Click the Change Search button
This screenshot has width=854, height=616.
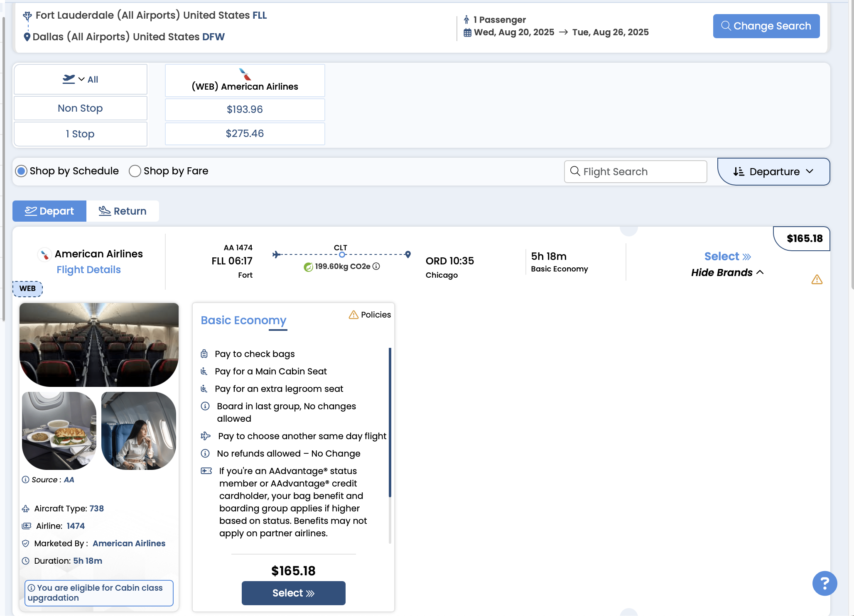766,26
